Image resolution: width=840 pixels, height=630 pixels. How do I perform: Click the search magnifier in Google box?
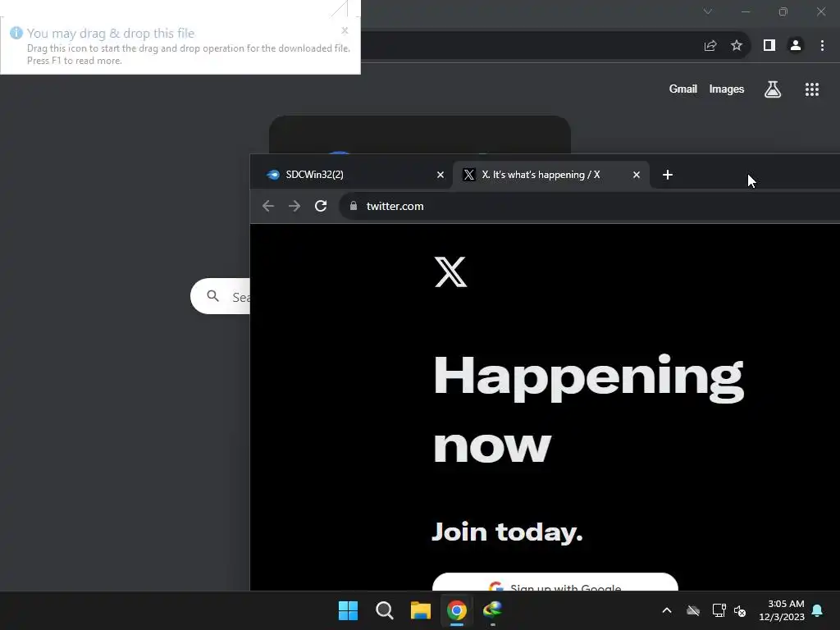212,295
